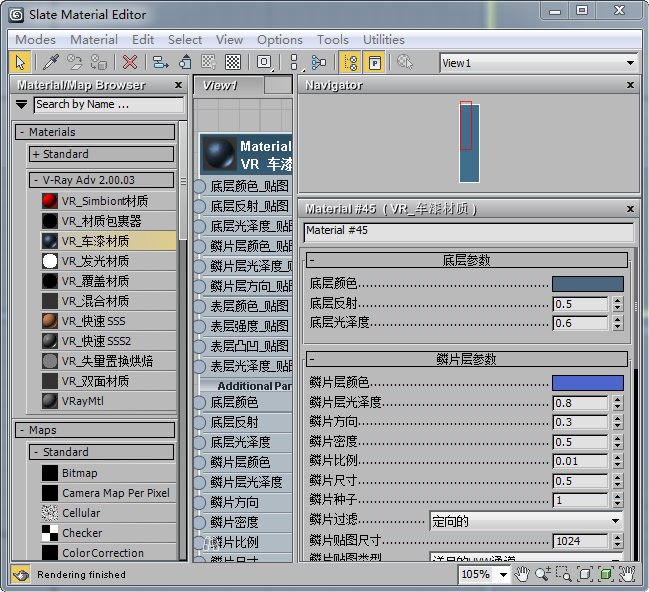Toggle Material/Map Browser panel button
This screenshot has width=649, height=592.
click(350, 63)
